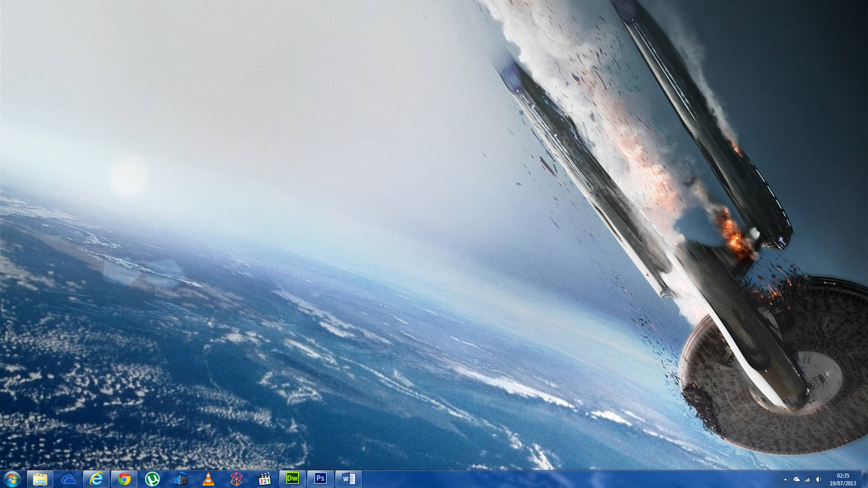
Task: Open Internet Explorer from the taskbar
Action: point(96,479)
